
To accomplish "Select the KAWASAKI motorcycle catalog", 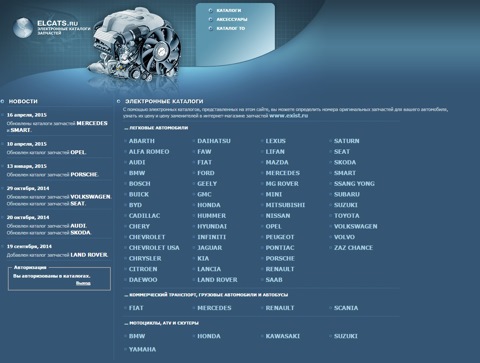I will (x=283, y=336).
